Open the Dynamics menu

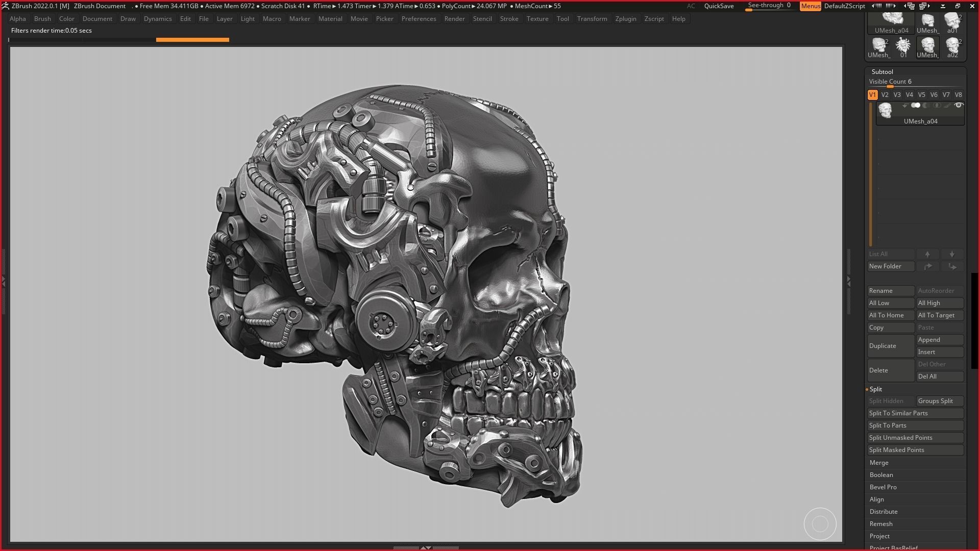point(158,19)
